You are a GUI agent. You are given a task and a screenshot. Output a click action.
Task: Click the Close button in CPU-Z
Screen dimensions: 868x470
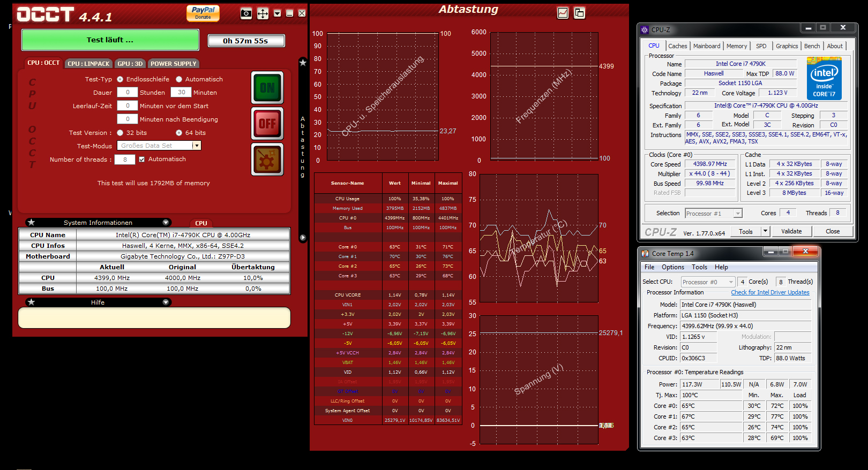click(833, 231)
